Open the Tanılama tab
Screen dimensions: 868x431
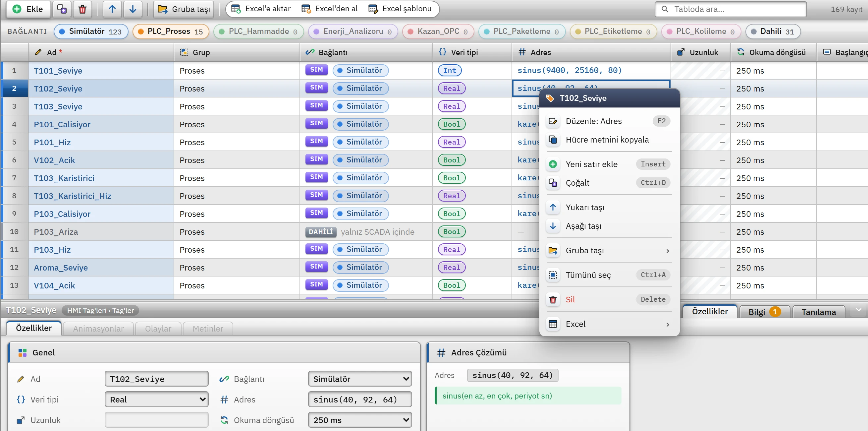[x=818, y=312]
